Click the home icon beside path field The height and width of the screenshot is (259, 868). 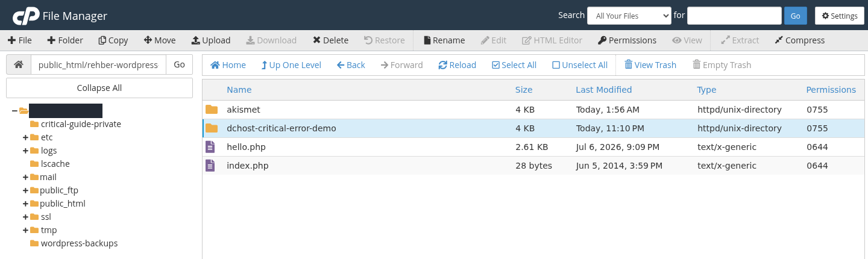tap(19, 64)
